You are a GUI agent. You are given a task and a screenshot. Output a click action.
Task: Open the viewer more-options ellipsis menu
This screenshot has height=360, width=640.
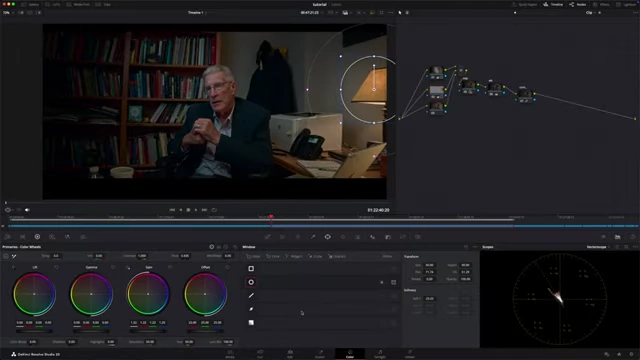point(391,13)
